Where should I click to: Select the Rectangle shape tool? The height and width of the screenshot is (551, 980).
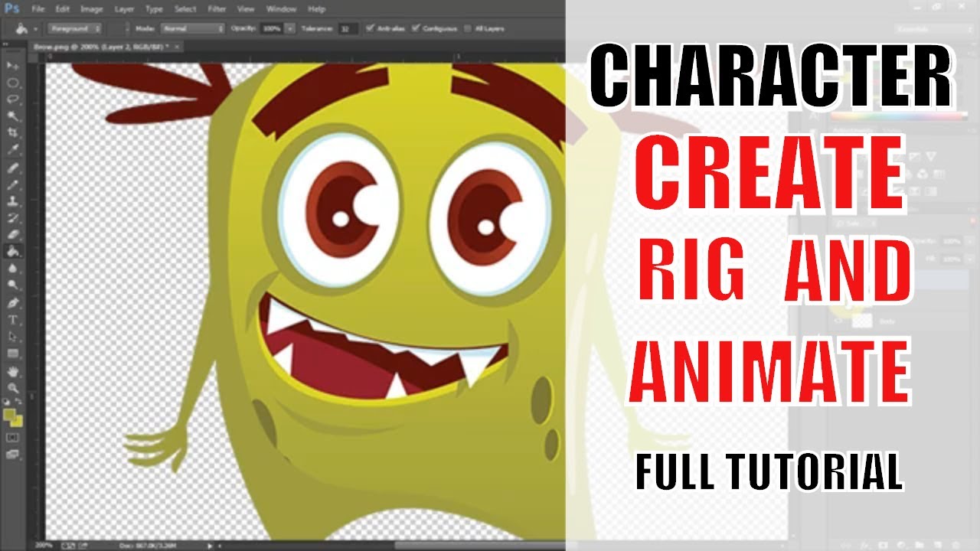tap(13, 354)
